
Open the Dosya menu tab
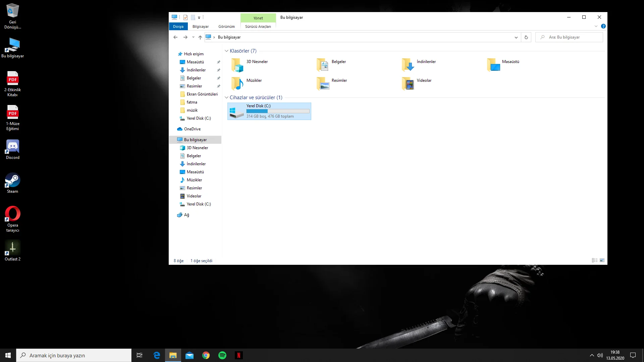(178, 26)
